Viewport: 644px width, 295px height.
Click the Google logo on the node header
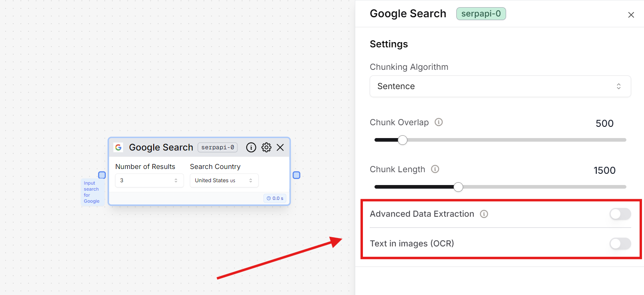(x=118, y=147)
